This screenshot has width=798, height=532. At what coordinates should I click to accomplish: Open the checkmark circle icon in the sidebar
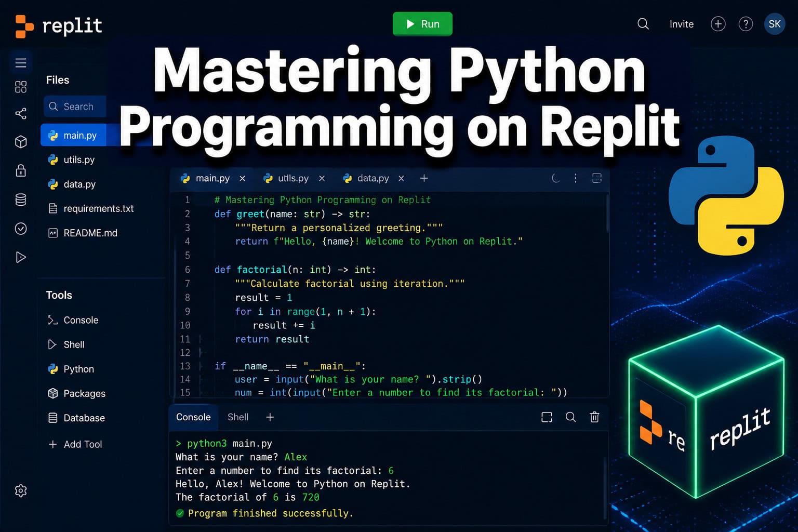pos(21,229)
